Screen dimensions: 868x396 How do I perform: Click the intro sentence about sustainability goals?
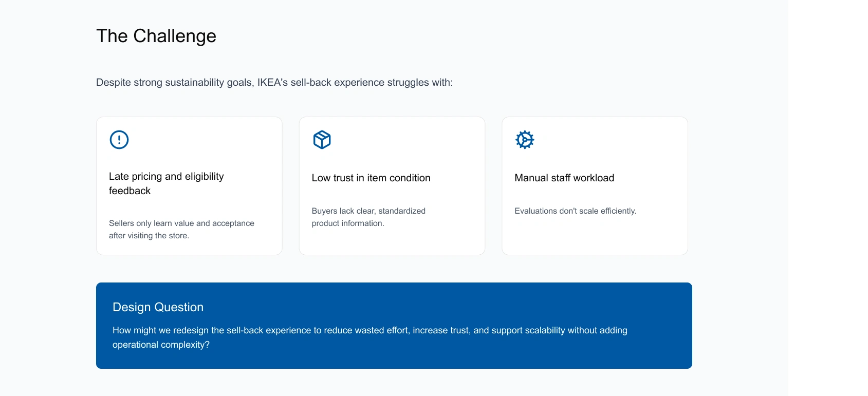click(x=274, y=82)
